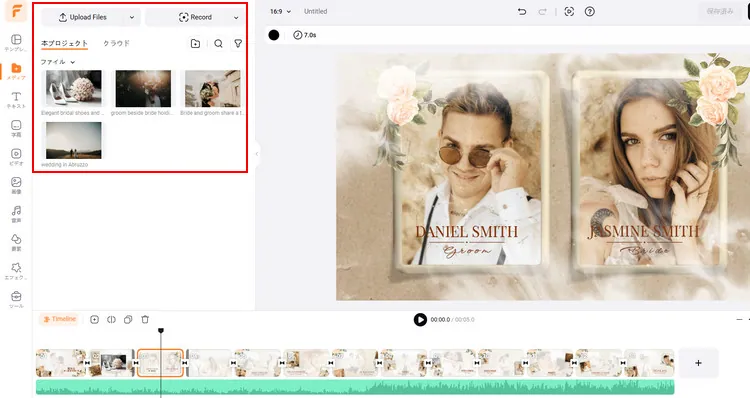The image size is (750, 398).
Task: Open Upload Files dropdown arrow
Action: click(x=132, y=17)
